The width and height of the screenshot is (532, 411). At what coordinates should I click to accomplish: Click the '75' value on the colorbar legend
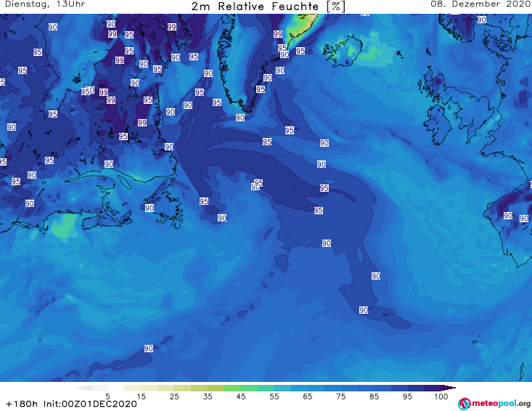pos(341,396)
